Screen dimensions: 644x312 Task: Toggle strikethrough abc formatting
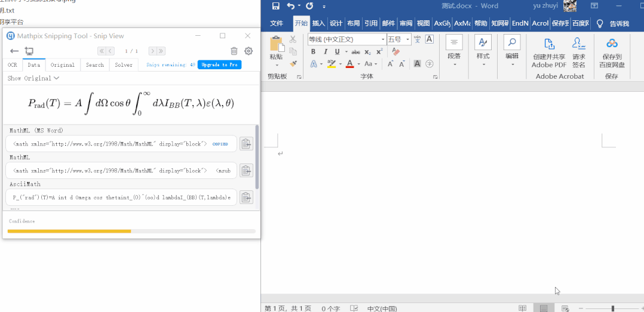tap(355, 52)
